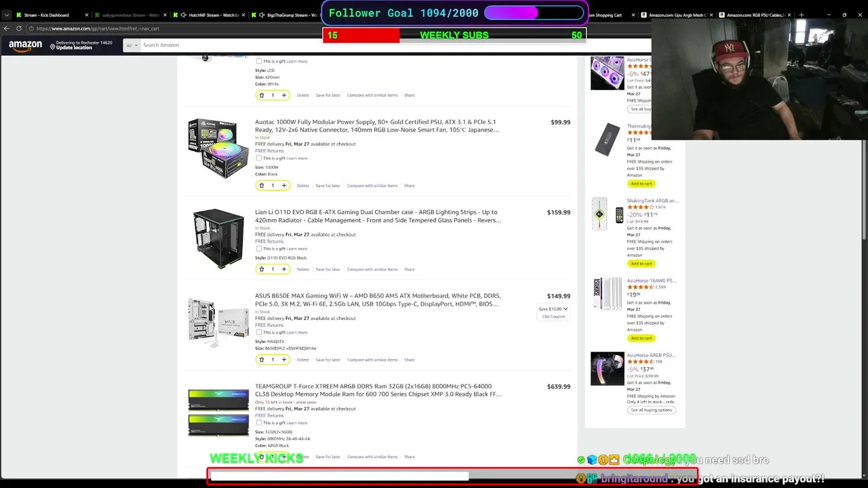868x488 pixels.
Task: Mute audio icon on HutchMF Stream tab
Action: point(184,15)
